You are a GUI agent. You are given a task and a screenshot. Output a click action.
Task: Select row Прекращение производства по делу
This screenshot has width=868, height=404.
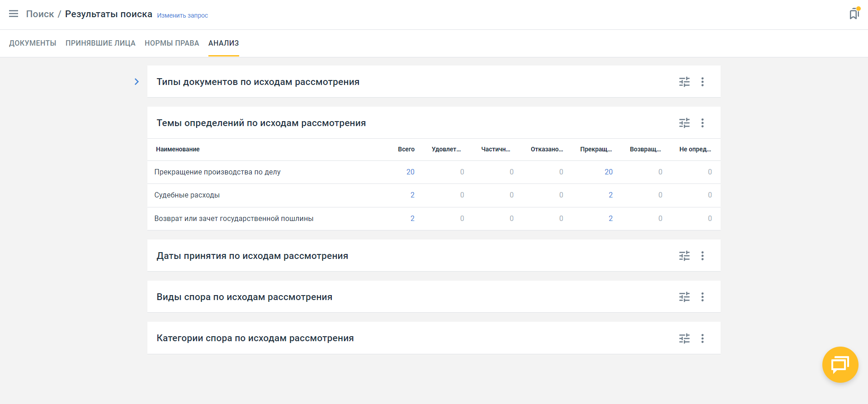point(434,172)
